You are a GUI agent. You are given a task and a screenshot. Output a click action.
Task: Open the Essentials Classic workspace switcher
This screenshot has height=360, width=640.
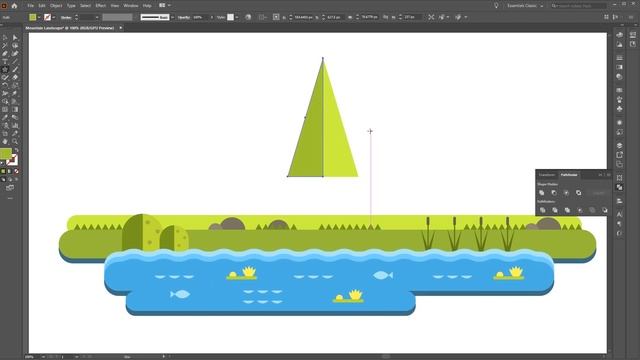pyautogui.click(x=525, y=6)
